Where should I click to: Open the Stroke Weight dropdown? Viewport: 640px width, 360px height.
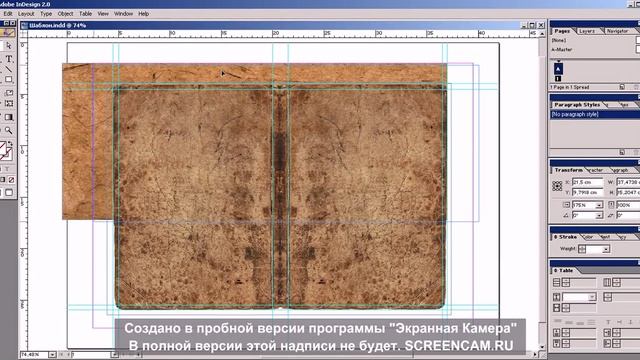tap(606, 249)
